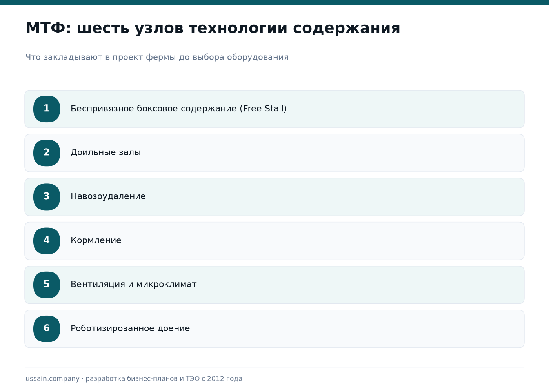The height and width of the screenshot is (392, 549).
Task: Select 'Роботизированное доение' item text
Action: click(130, 328)
